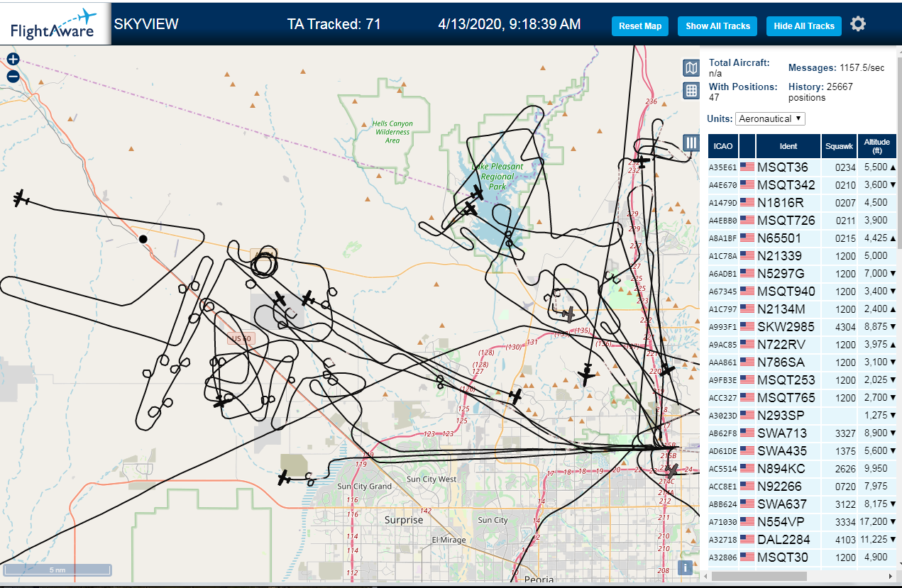This screenshot has width=902, height=588.
Task: Click Hide All Tracks button
Action: pos(804,26)
